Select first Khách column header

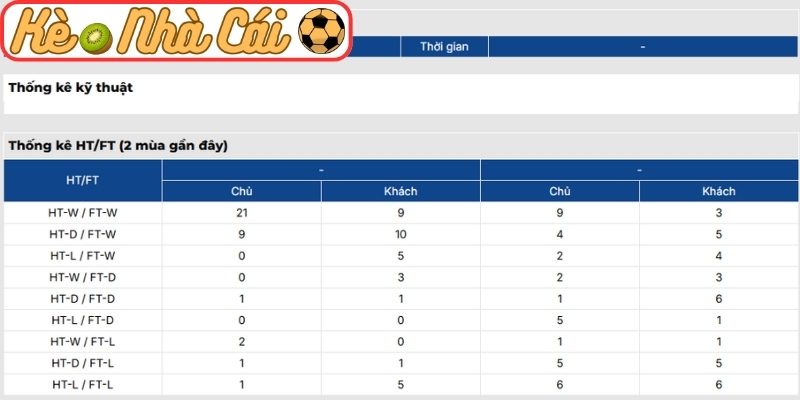tap(401, 191)
